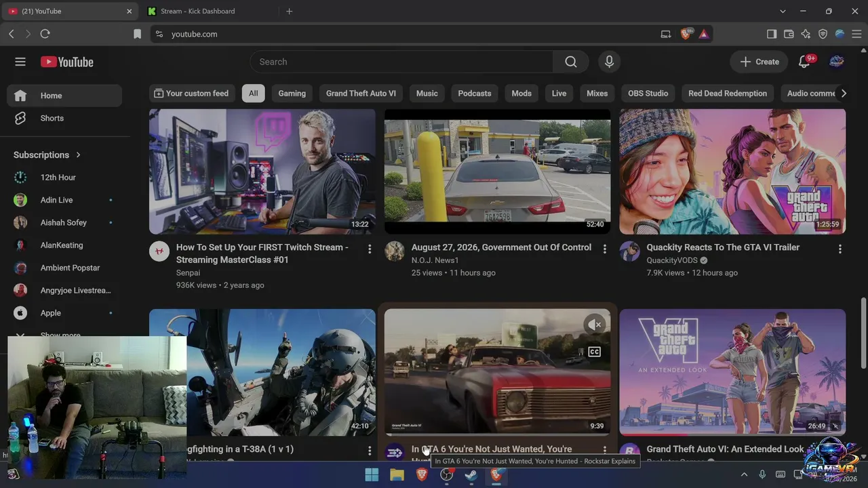Screen dimensions: 868x488
Task: Open the QuackityVODS channel link
Action: 672,260
